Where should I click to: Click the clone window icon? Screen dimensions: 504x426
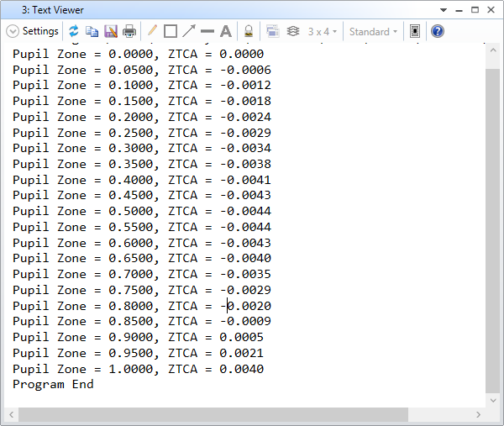[272, 31]
